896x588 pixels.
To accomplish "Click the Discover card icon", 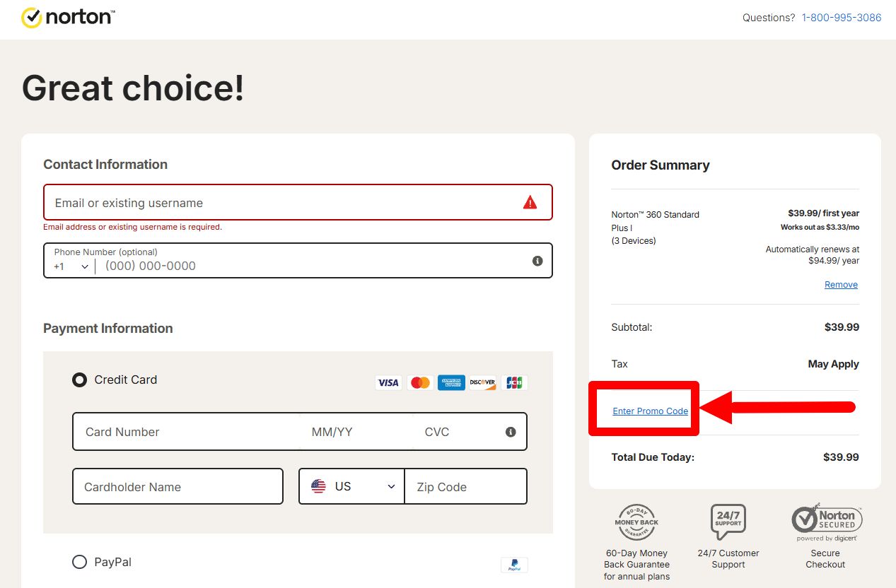I will coord(482,382).
